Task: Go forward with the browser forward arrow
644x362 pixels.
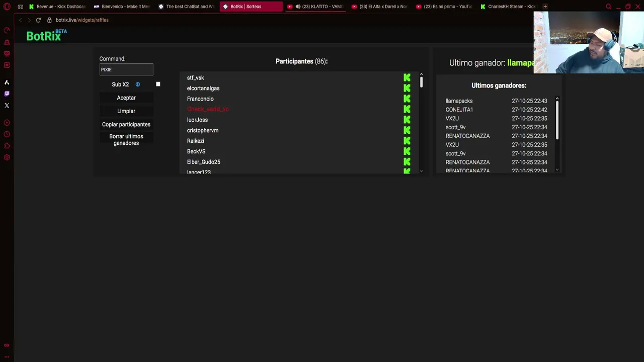Action: pyautogui.click(x=29, y=20)
